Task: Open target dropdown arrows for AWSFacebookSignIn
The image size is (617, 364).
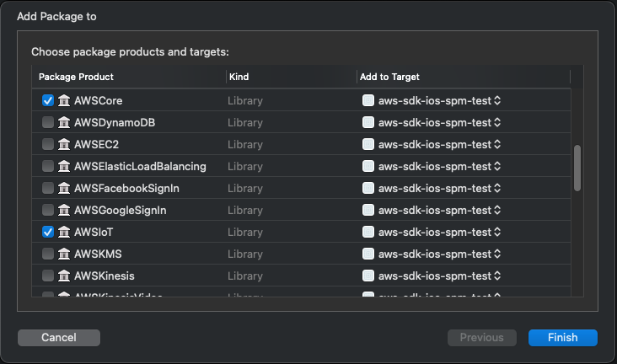Action: (x=497, y=188)
